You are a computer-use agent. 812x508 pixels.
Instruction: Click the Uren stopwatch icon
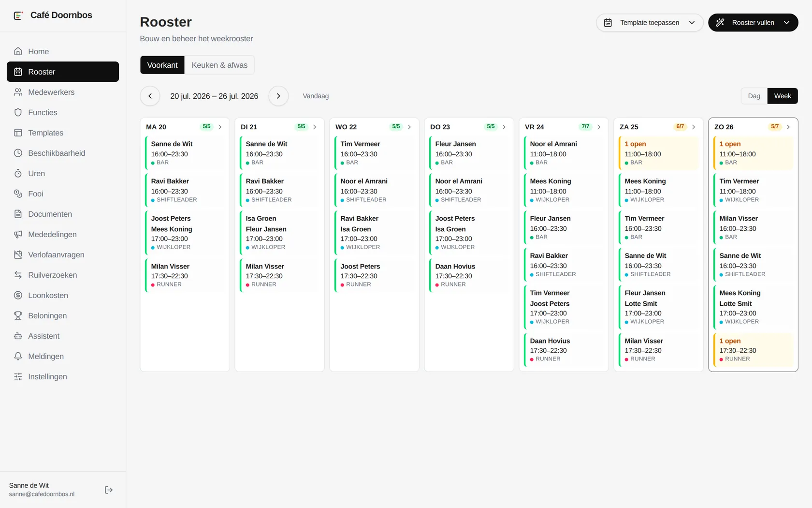click(x=18, y=173)
